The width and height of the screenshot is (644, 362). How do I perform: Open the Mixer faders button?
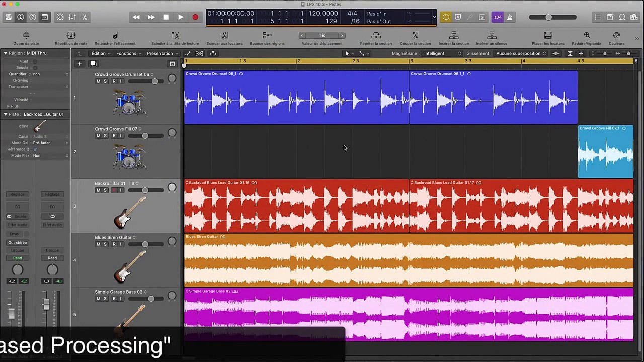pyautogui.click(x=72, y=17)
